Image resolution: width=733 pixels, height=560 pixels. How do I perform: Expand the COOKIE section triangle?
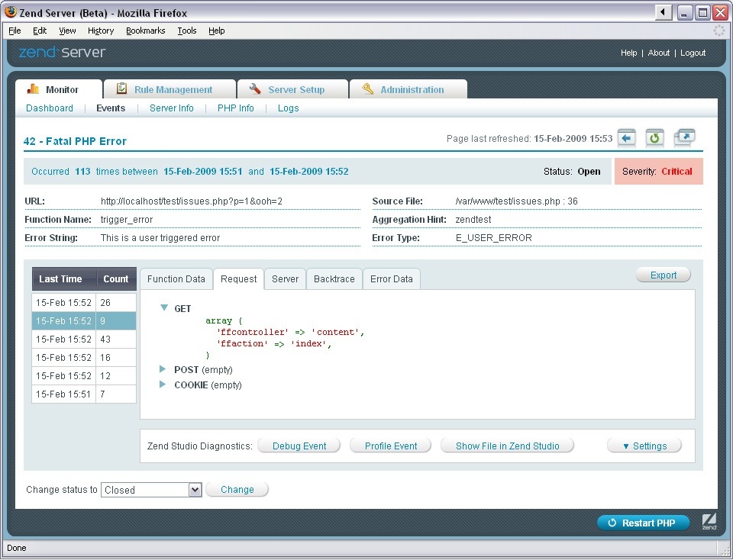pos(163,385)
